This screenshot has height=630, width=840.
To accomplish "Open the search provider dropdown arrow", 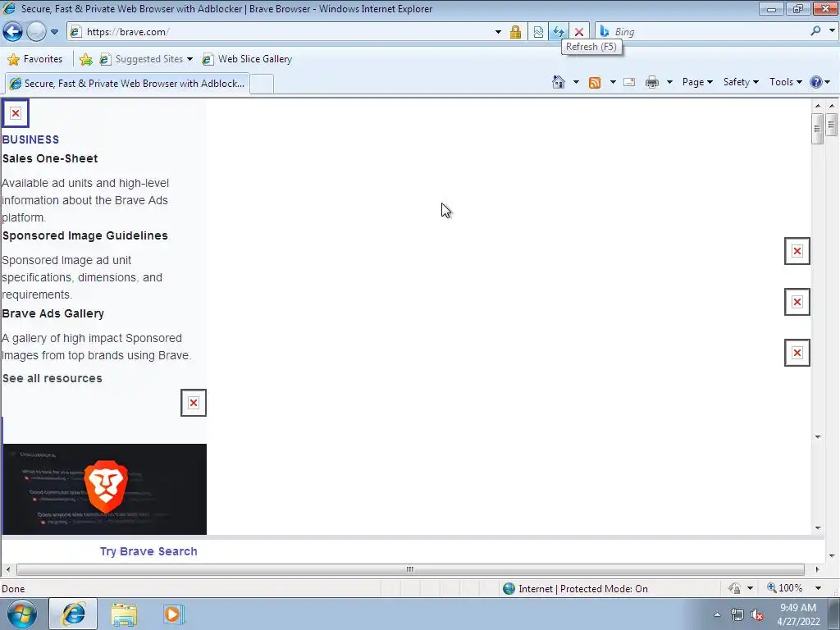I will click(832, 31).
